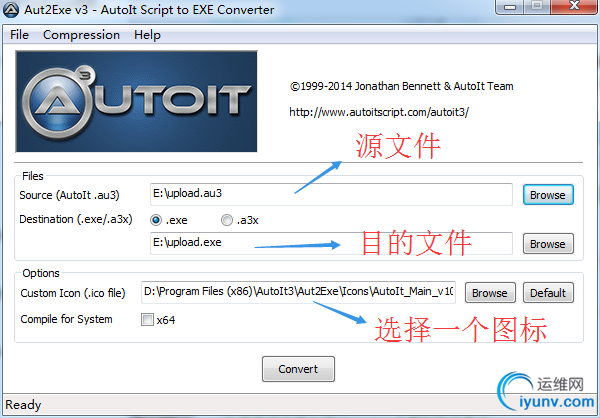Screen dimensions: 600x418
Task: Minimize the Aut2Exe window
Action: pos(509,7)
